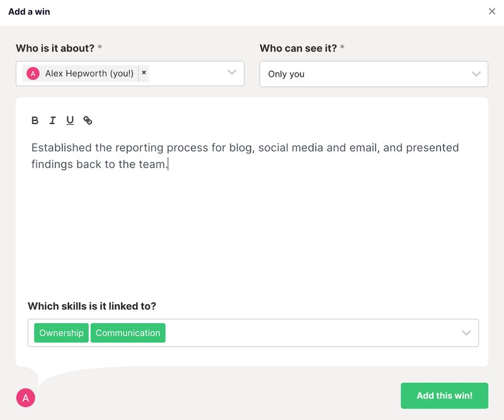Open the "Only you" visibility dropdown
The width and height of the screenshot is (504, 420).
(x=365, y=74)
